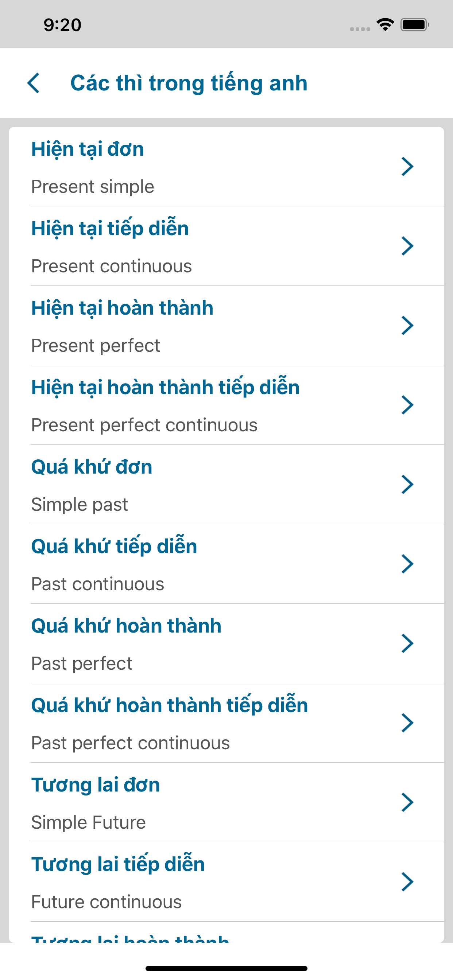This screenshot has width=453, height=980.
Task: Expand Future continuous via chevron
Action: (x=407, y=882)
